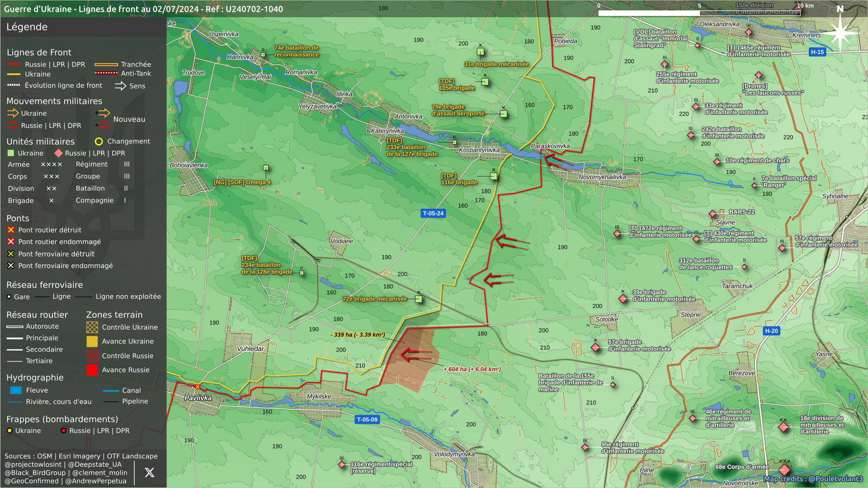
Task: Click the +604 ha Russian advance label
Action: coord(472,370)
